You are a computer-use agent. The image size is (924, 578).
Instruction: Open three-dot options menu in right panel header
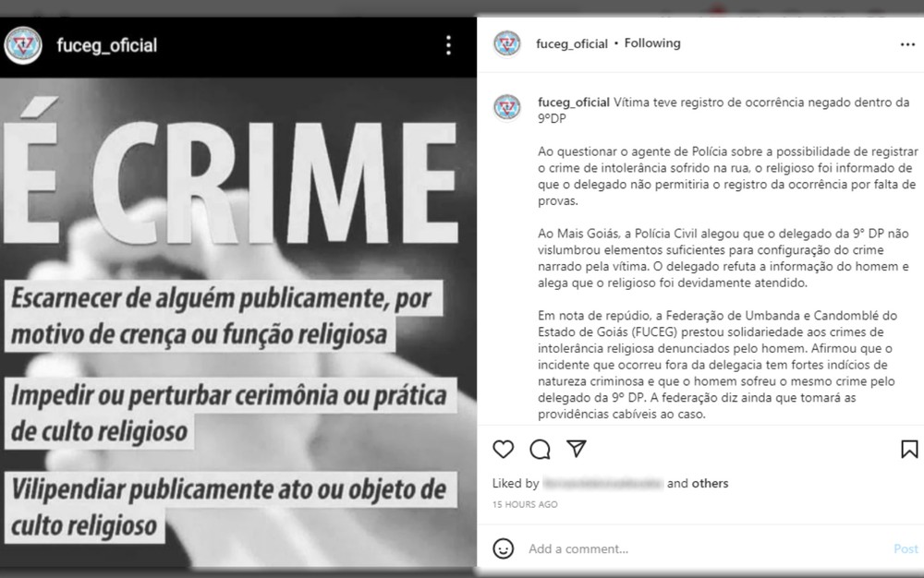[x=907, y=44]
